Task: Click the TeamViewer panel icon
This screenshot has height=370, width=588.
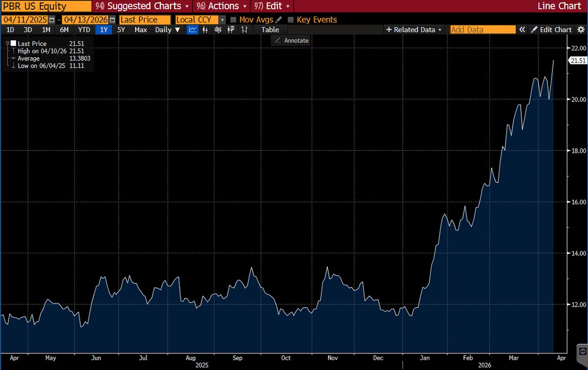Action: [582, 350]
